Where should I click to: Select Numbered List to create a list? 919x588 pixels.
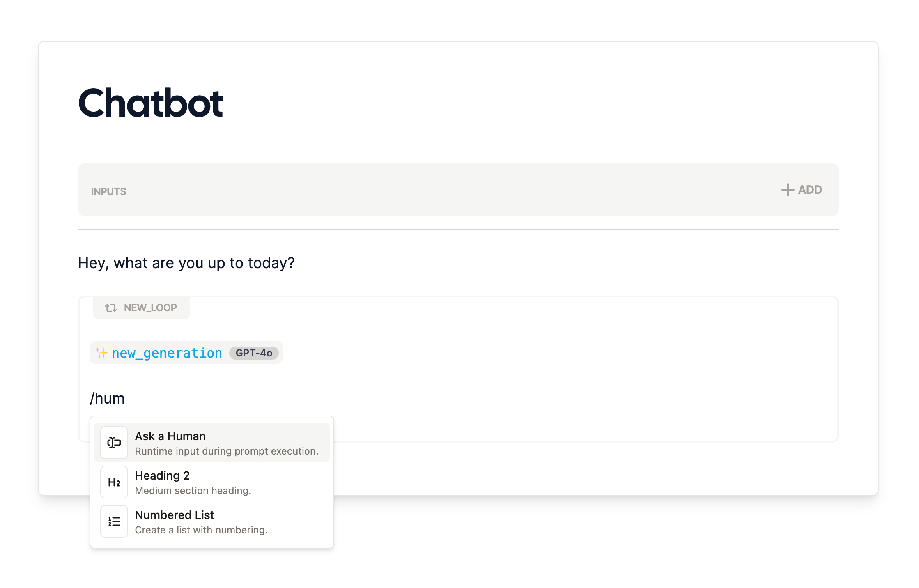[x=174, y=515]
